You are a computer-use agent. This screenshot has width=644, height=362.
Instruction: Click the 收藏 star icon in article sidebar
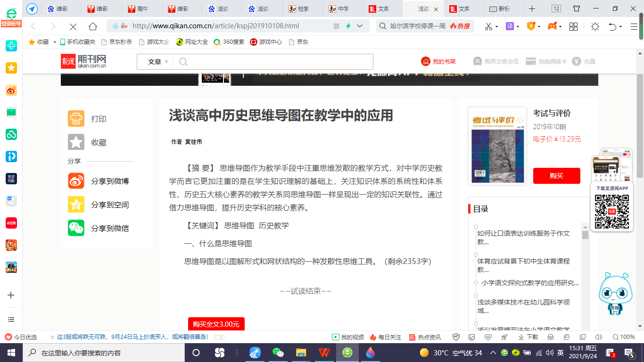pyautogui.click(x=76, y=142)
